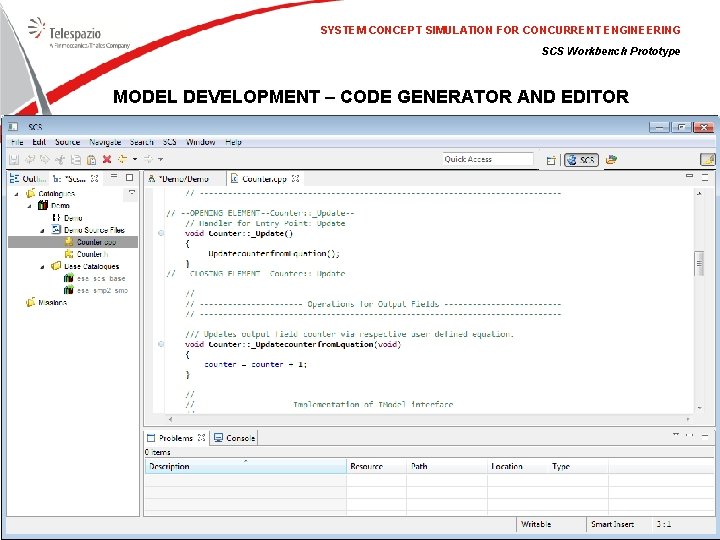720x540 pixels.
Task: Minimize the left navigator panel
Action: [114, 176]
